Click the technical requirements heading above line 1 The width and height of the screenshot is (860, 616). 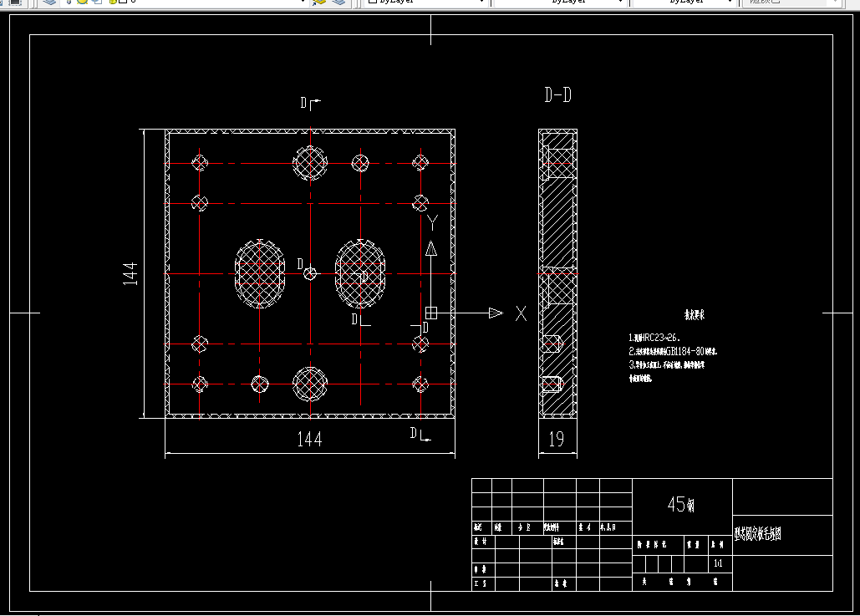pos(694,315)
